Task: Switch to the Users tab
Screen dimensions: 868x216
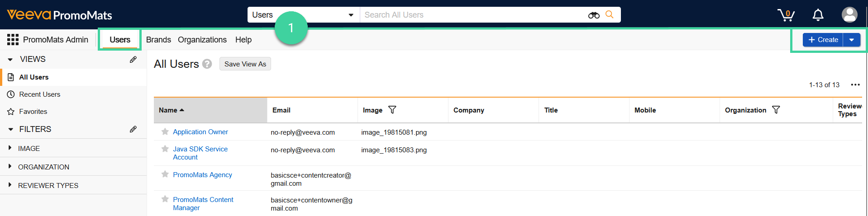Action: (120, 40)
